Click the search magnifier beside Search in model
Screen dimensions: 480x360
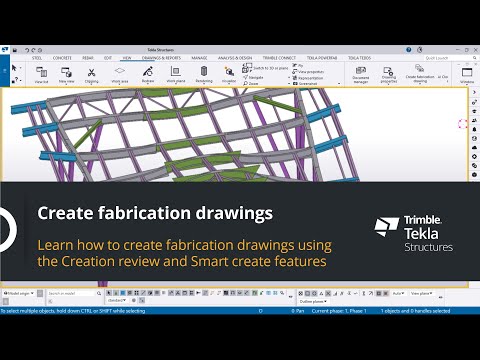point(99,293)
